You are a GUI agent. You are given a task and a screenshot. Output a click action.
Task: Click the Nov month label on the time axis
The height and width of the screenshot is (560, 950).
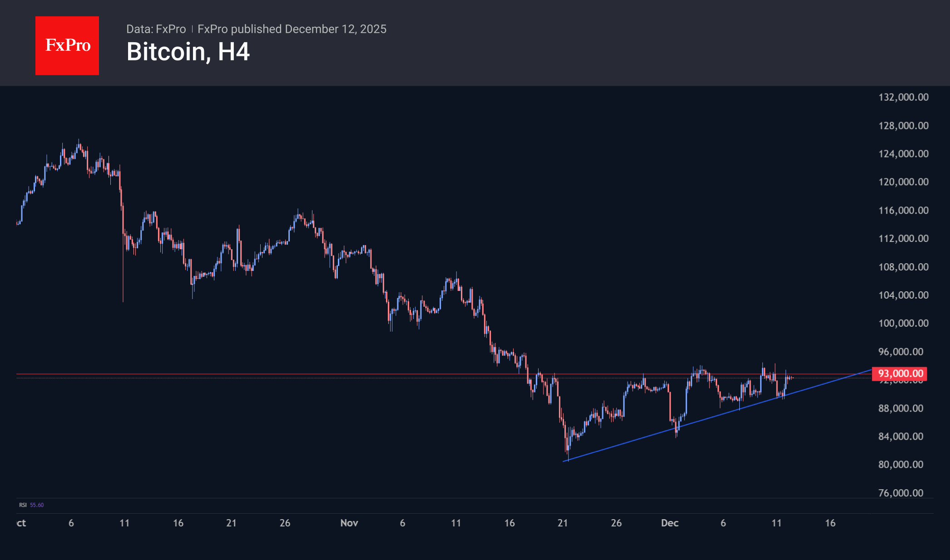[x=349, y=523]
